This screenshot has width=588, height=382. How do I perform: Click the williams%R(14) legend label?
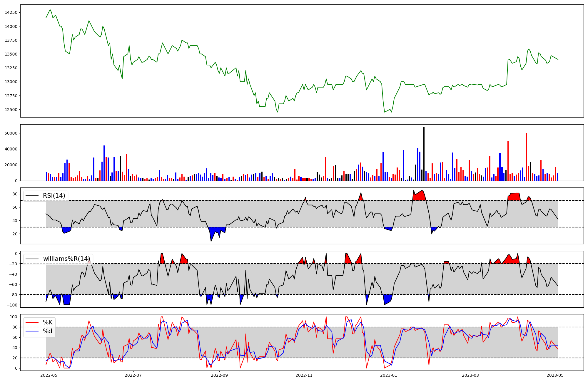pos(66,259)
